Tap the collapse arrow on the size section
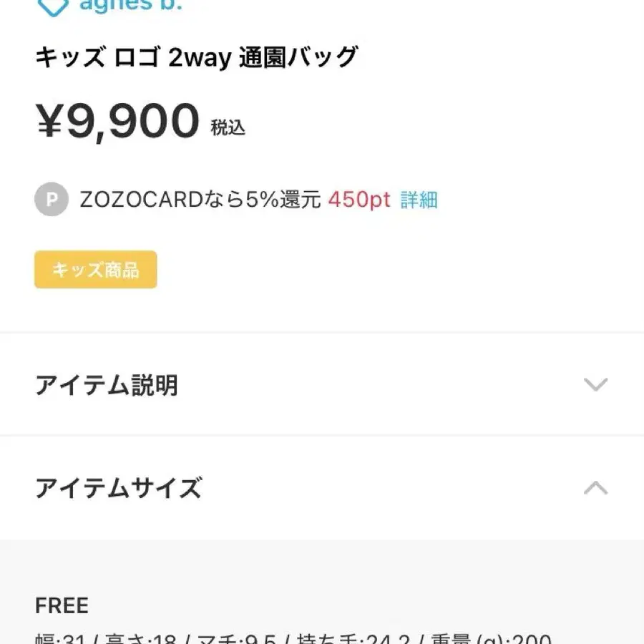The height and width of the screenshot is (644, 644). tap(596, 488)
